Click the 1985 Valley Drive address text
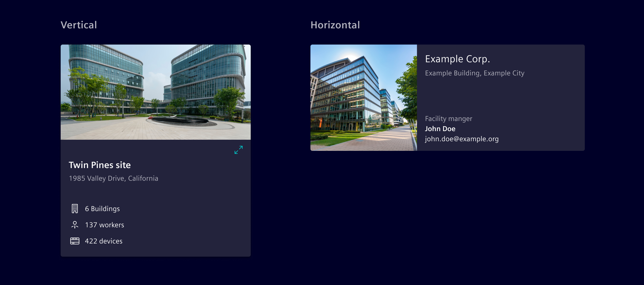644x285 pixels. (x=113, y=178)
